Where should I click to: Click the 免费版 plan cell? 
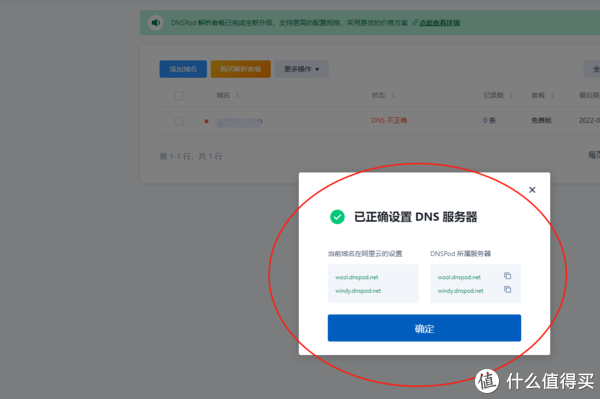[x=541, y=121]
